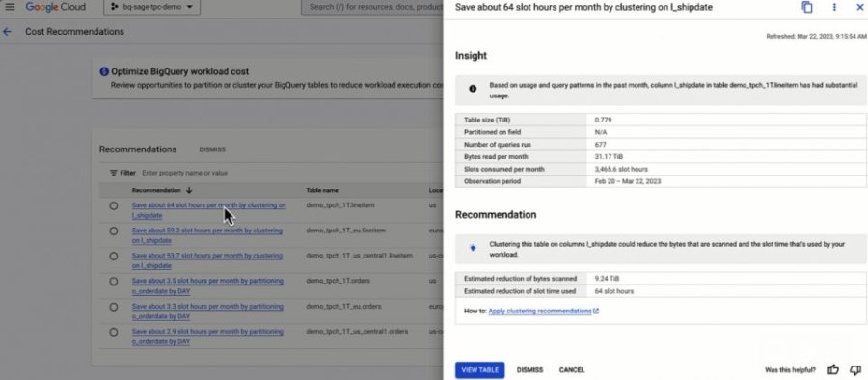868x380 pixels.
Task: Give thumbs down feedback
Action: (x=855, y=370)
